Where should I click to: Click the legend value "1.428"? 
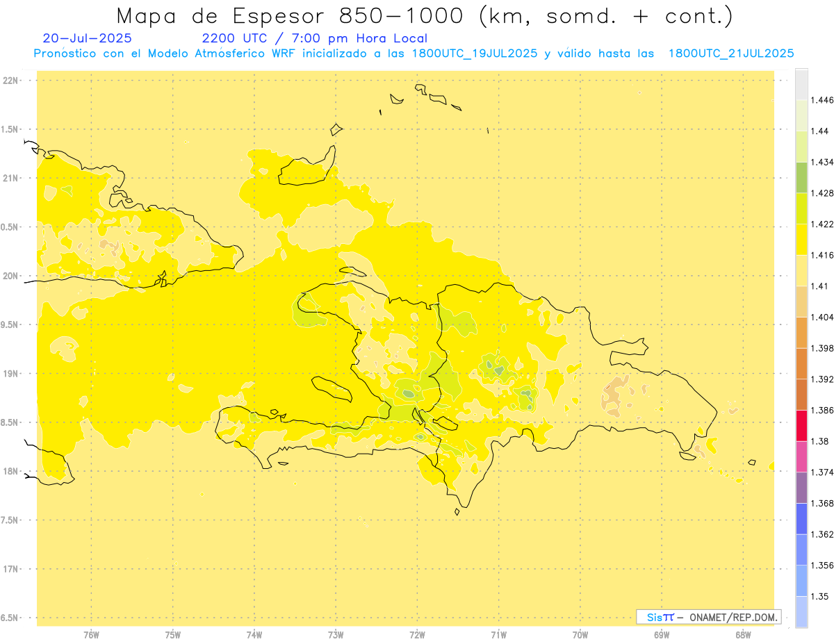pos(822,193)
